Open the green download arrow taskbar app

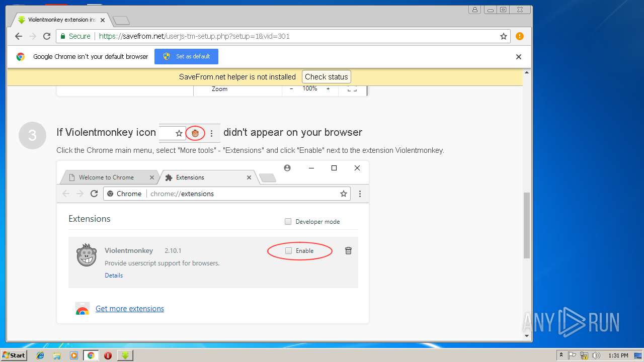pyautogui.click(x=125, y=355)
